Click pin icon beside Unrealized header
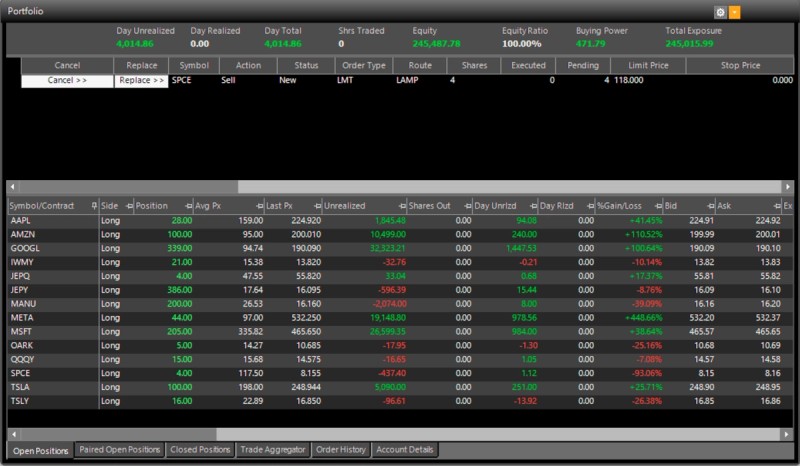The width and height of the screenshot is (800, 466). coord(402,206)
